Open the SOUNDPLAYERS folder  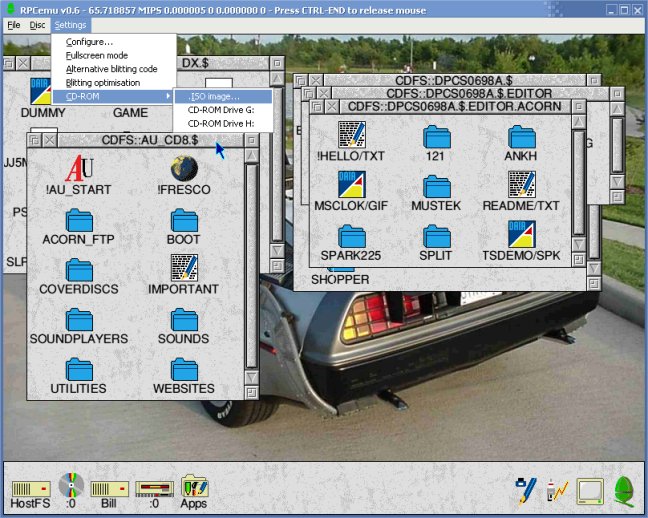point(78,320)
